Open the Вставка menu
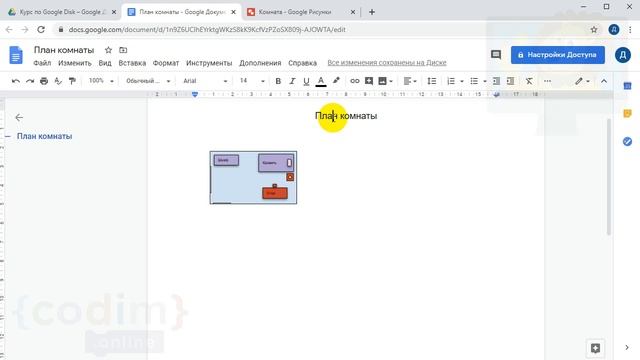The height and width of the screenshot is (360, 640). pos(132,63)
